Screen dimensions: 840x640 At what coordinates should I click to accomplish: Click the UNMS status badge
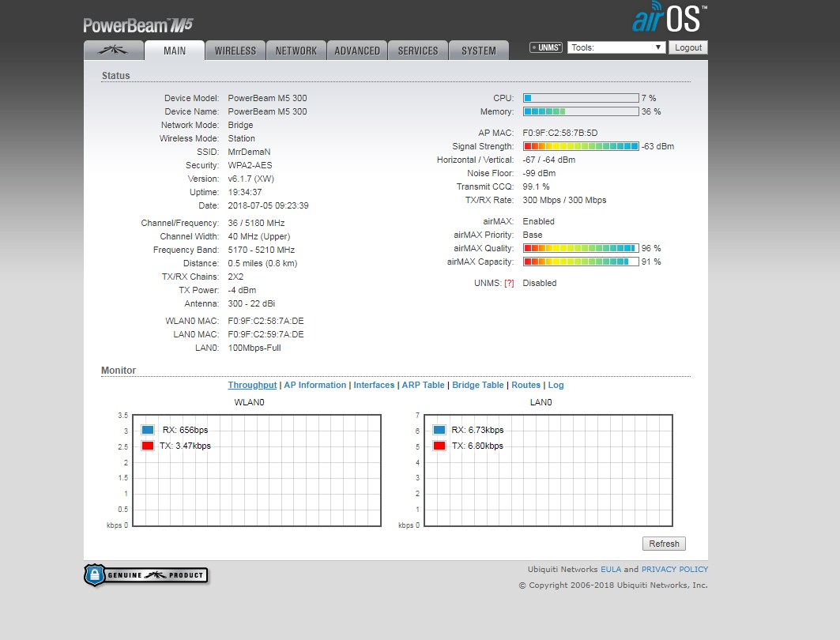[x=546, y=47]
